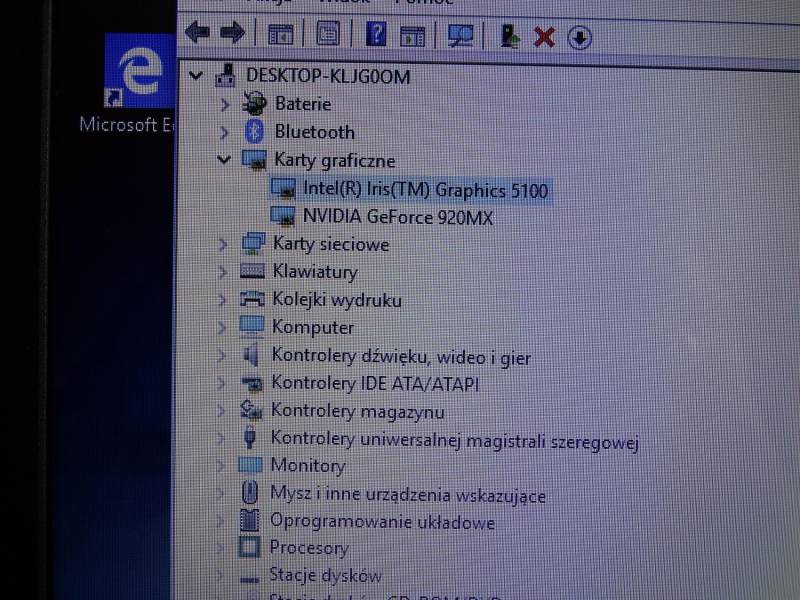This screenshot has height=600, width=800.
Task: Click the Monitory display icon
Action: pyautogui.click(x=250, y=464)
